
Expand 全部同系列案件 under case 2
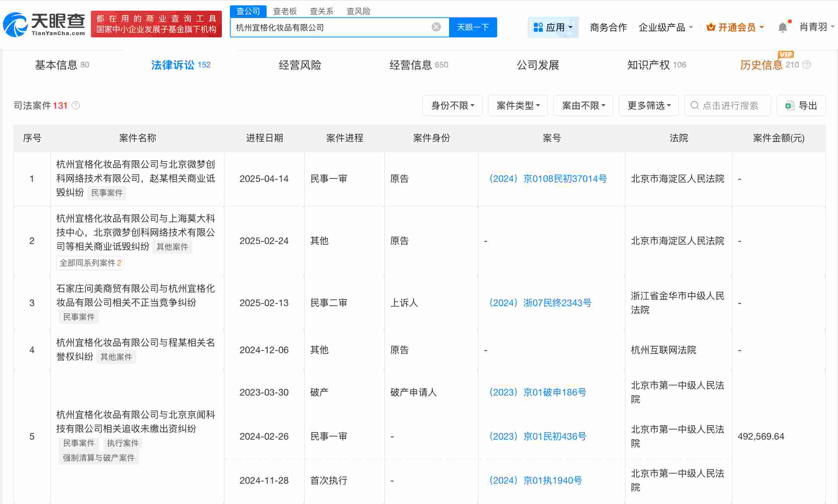[90, 263]
